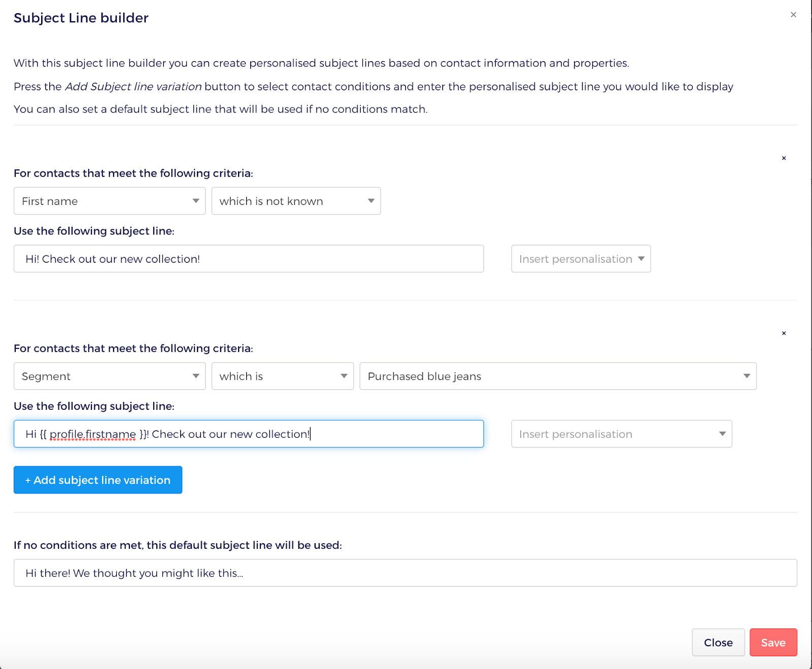Screen dimensions: 812x669
Task: Open the Segment property dropdown
Action: coord(110,376)
